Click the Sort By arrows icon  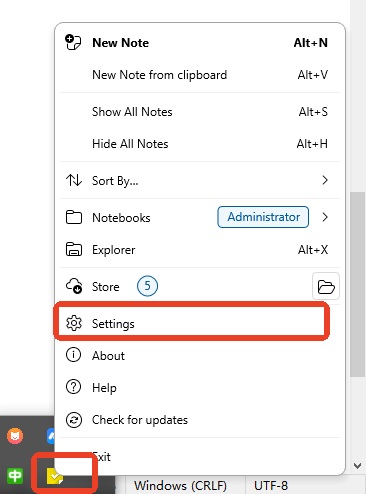[74, 180]
